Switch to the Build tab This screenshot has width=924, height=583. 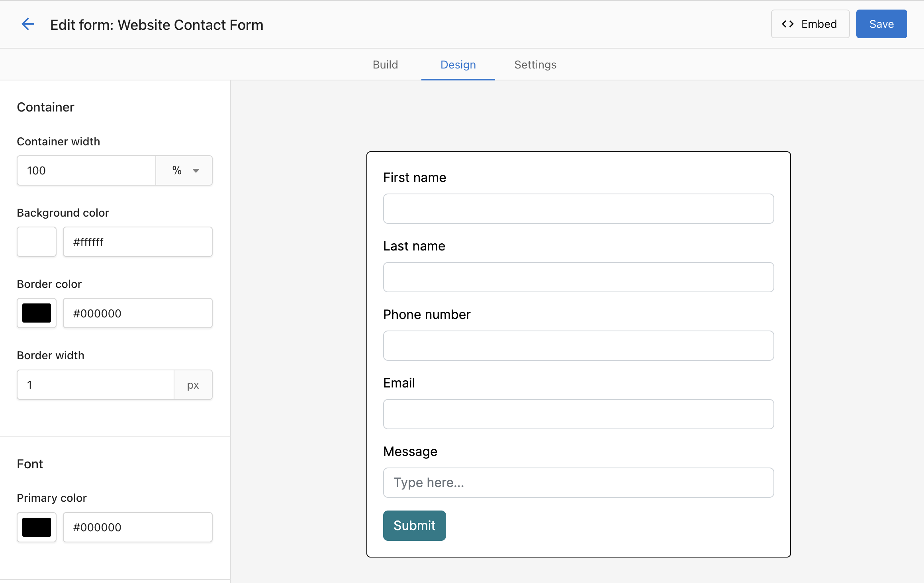[385, 65]
